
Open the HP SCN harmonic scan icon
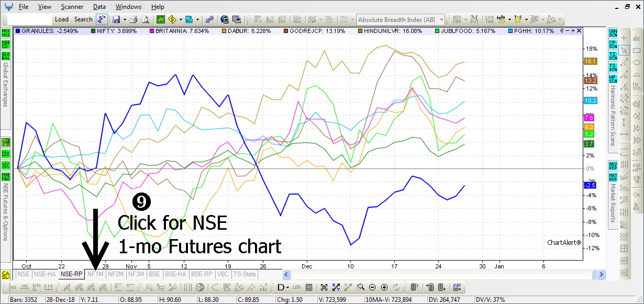(613, 78)
